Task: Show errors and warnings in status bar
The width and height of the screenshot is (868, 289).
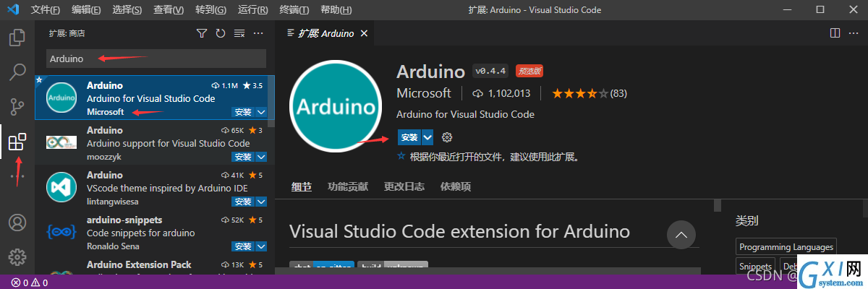Action: 30,282
